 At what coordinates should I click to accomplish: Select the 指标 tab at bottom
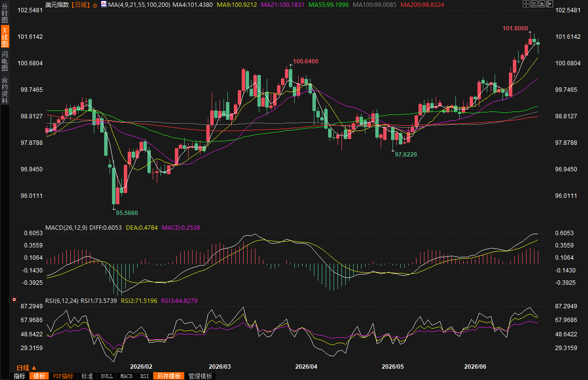tap(20, 376)
